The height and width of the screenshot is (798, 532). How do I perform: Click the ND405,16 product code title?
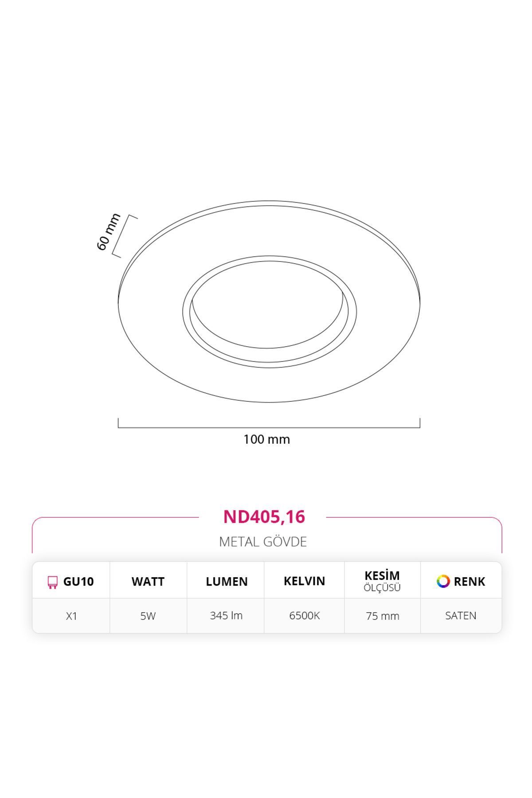[x=264, y=517]
